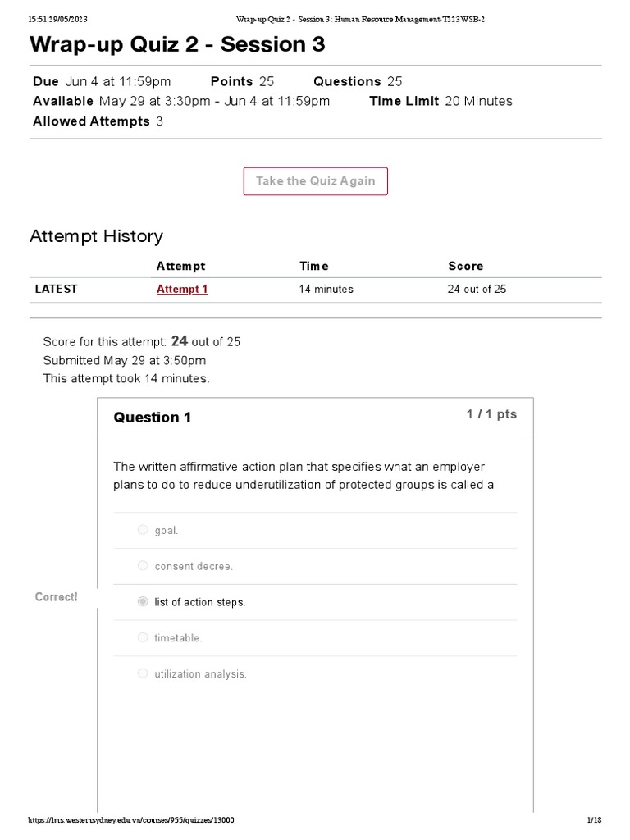The width and height of the screenshot is (630, 840).
Task: Open the Attempt 1 link
Action: click(x=182, y=289)
